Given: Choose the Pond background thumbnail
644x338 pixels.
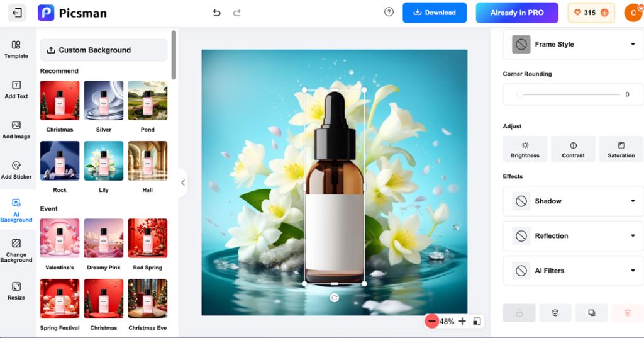Looking at the screenshot, I should click(x=147, y=100).
